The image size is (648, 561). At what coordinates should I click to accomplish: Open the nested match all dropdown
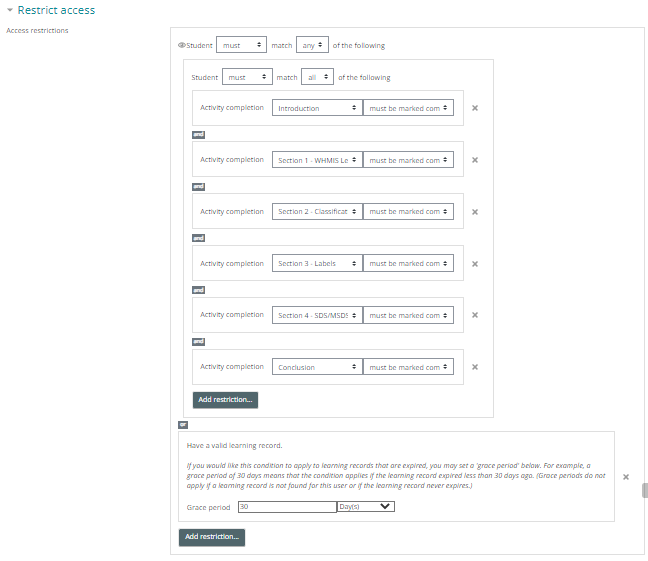317,77
